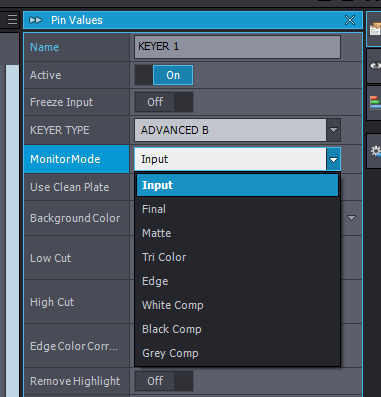Click the colored bars icon in right sidebar
This screenshot has height=397, width=381.
pyautogui.click(x=375, y=102)
